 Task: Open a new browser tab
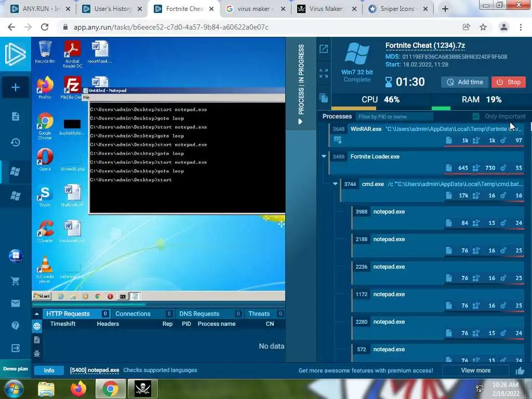click(x=445, y=9)
